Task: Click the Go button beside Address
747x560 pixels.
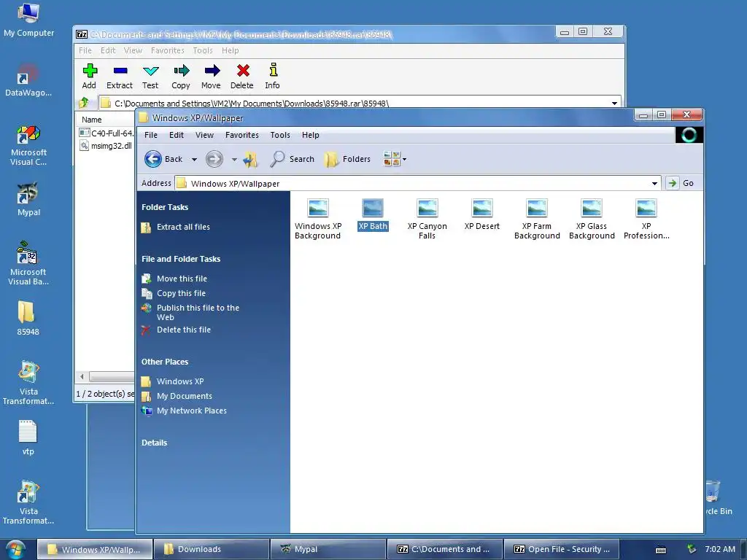Action: click(x=681, y=183)
